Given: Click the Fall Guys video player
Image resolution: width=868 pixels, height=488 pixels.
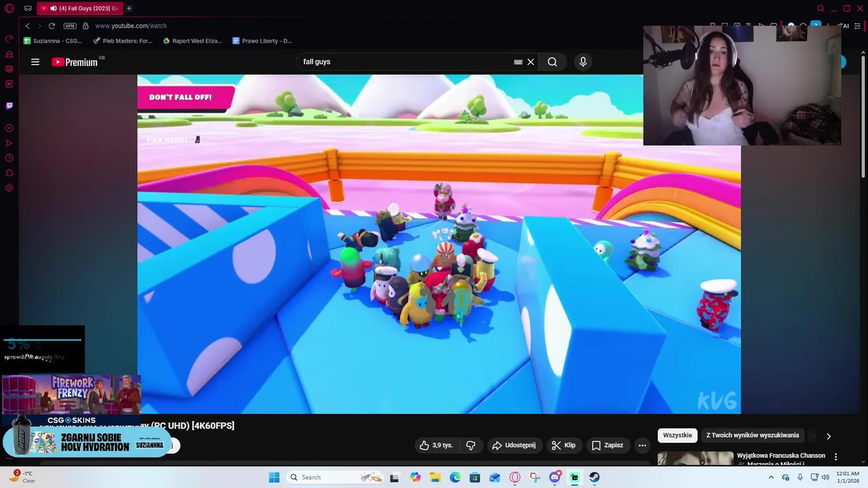Looking at the screenshot, I should 439,244.
